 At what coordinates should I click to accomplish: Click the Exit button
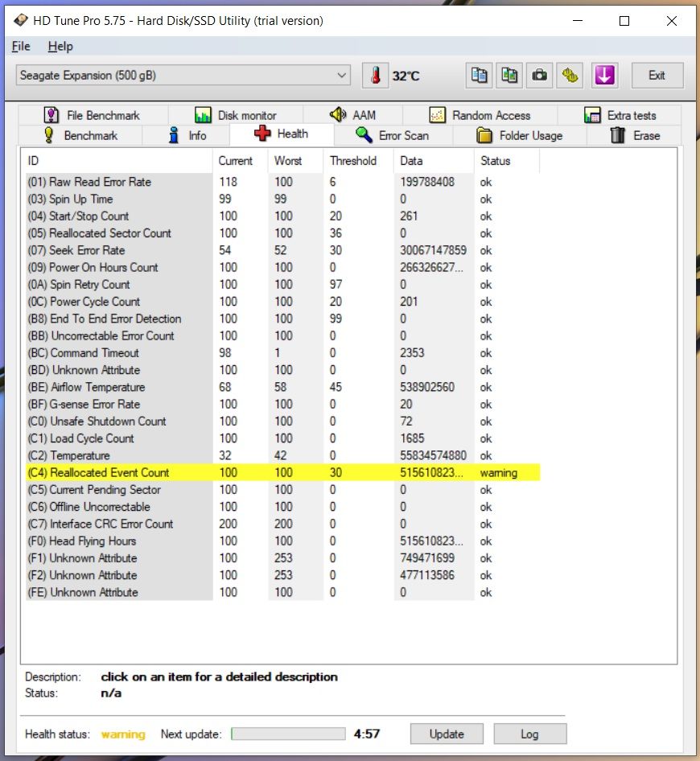click(657, 76)
